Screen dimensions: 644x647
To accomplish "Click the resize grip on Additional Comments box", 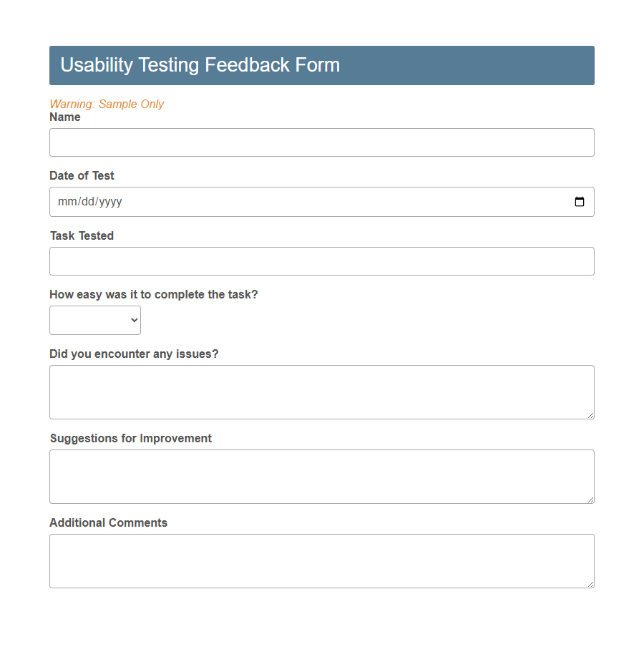I will pos(590,585).
